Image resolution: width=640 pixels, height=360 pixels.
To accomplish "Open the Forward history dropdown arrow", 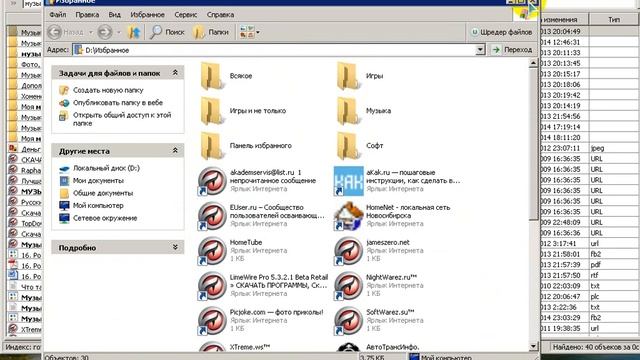I will point(119,32).
